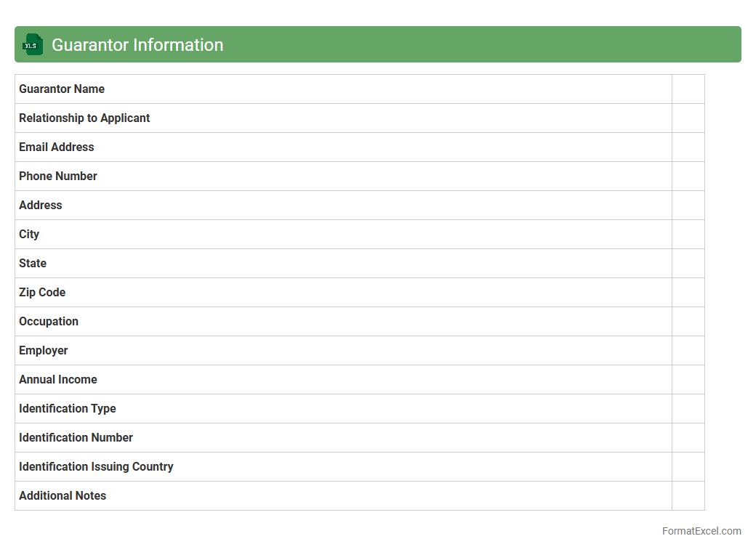Select the Occupation label cell
This screenshot has width=756, height=552.
[x=49, y=322]
